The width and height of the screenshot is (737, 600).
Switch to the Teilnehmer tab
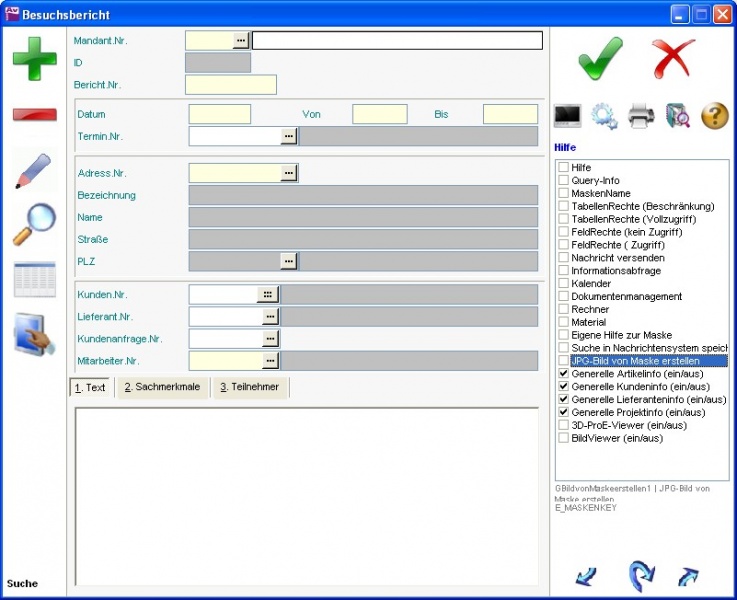point(251,387)
